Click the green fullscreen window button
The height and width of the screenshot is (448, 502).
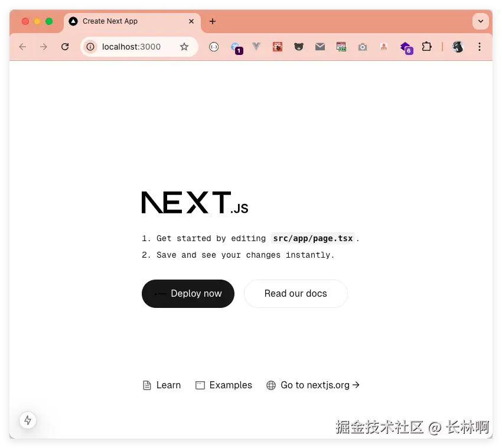49,21
